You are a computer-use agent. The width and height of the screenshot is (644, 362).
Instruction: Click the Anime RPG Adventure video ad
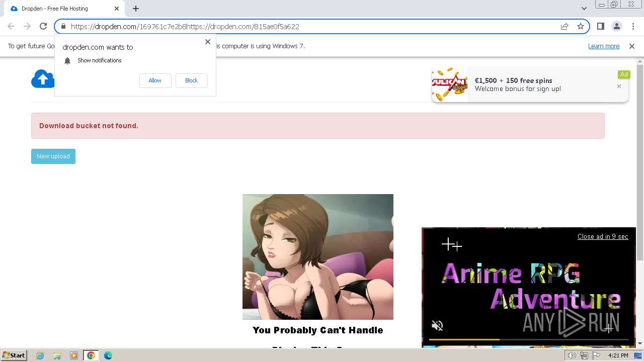click(529, 287)
